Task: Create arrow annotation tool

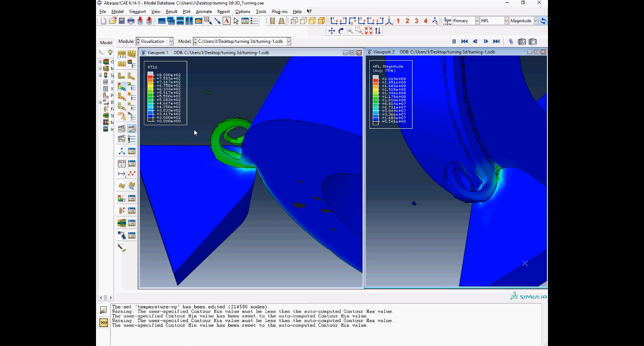Action: click(x=217, y=20)
